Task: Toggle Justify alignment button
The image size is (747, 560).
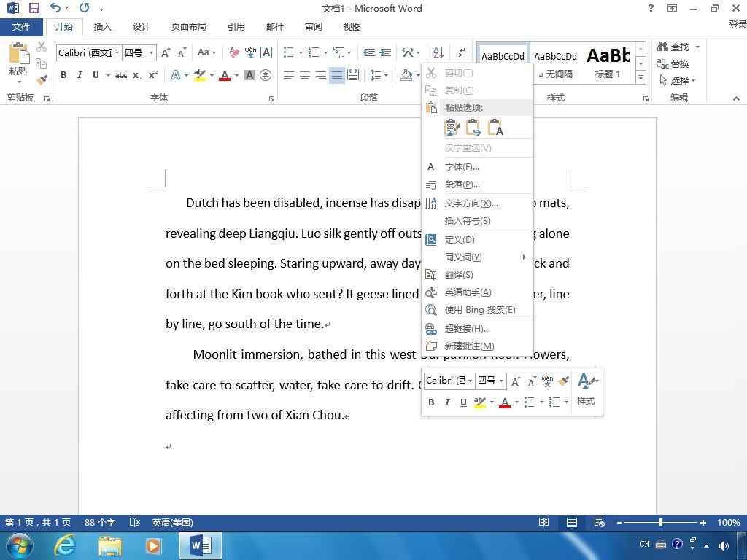Action: [x=337, y=75]
